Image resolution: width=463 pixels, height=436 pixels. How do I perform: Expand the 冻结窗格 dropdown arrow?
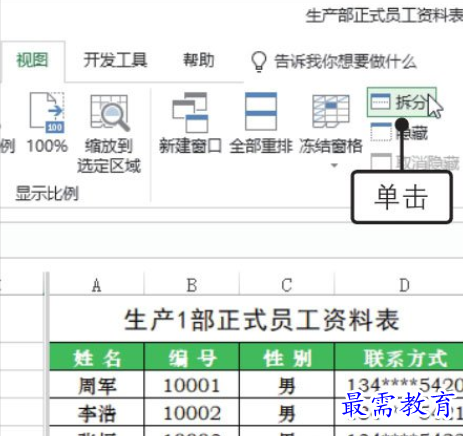click(334, 165)
